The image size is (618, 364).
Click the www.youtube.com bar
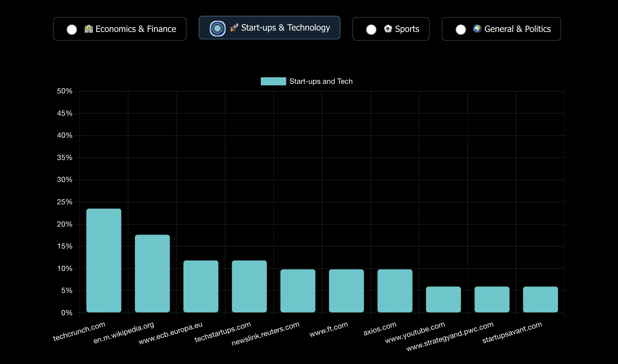click(443, 299)
